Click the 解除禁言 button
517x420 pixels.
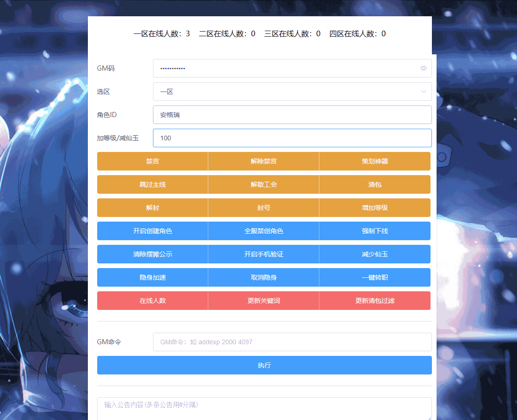pyautogui.click(x=264, y=161)
